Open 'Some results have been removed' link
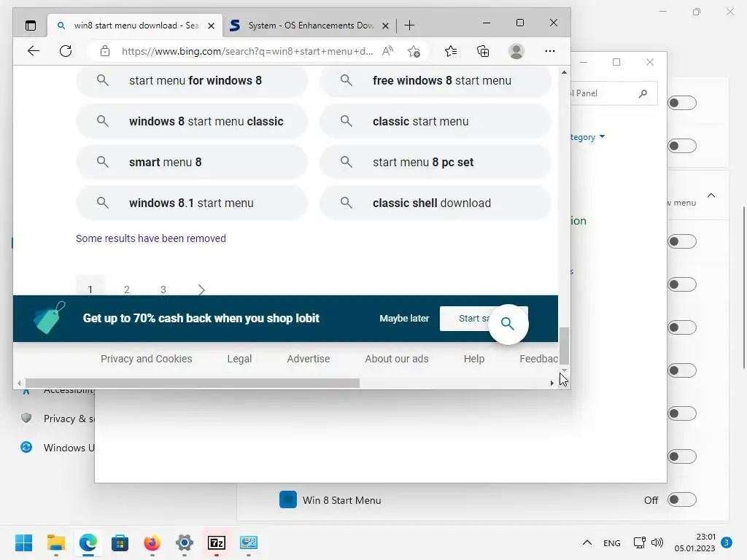This screenshot has width=747, height=560. click(x=150, y=238)
